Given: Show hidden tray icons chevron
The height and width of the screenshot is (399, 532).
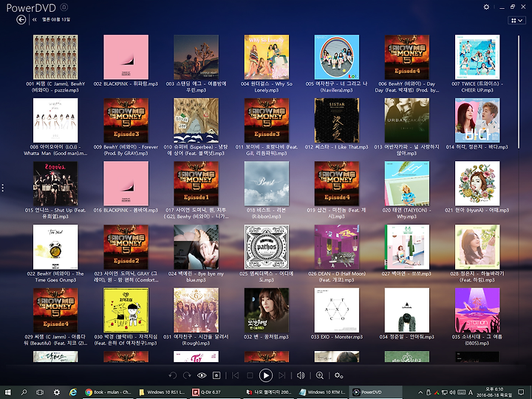Looking at the screenshot, I should click(x=420, y=392).
